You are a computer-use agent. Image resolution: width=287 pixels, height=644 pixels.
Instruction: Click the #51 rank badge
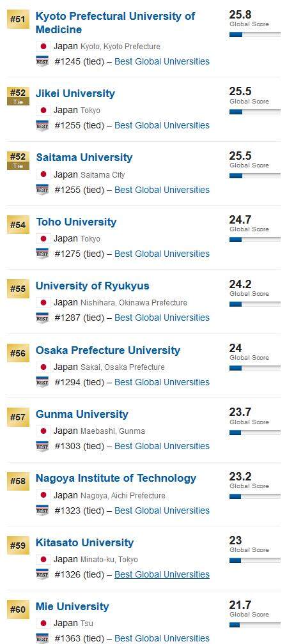(x=18, y=19)
